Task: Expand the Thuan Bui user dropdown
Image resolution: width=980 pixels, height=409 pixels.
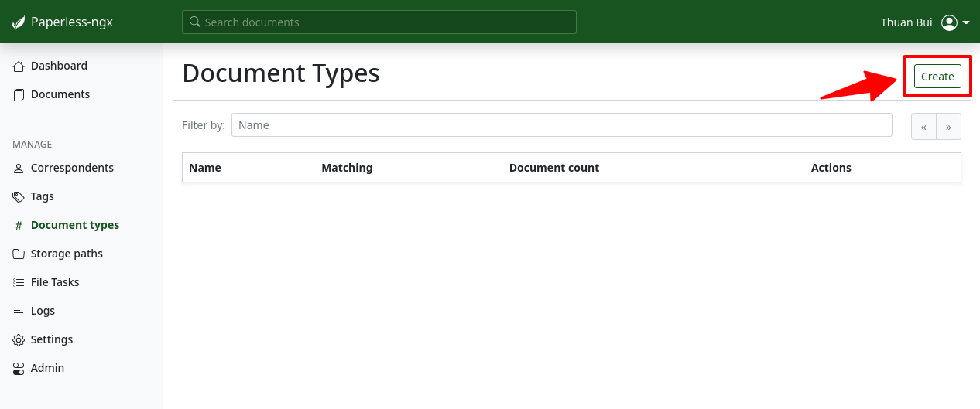Action: [966, 23]
